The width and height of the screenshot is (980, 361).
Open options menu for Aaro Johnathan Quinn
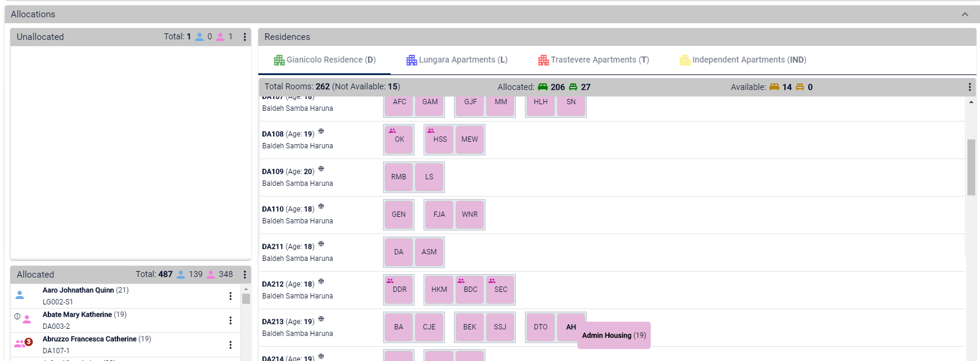(230, 296)
